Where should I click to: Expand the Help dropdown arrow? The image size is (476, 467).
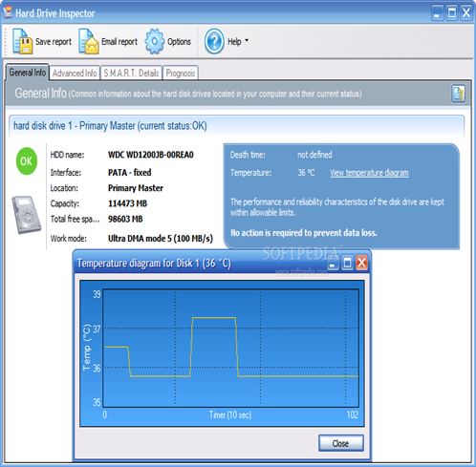click(x=247, y=41)
